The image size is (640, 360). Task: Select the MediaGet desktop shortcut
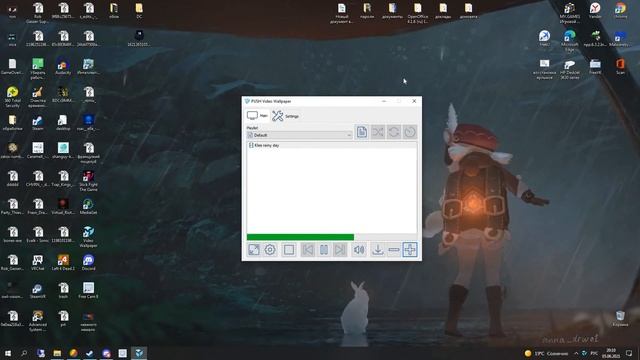88,207
